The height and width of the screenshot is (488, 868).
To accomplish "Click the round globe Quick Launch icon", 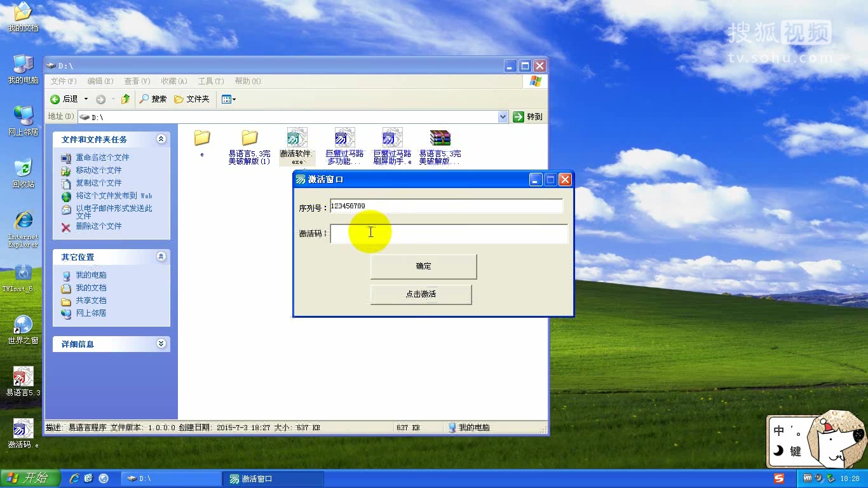I will coord(104,478).
